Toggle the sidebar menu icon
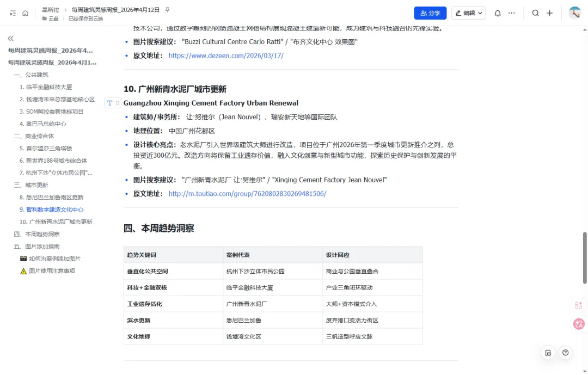 click(13, 13)
